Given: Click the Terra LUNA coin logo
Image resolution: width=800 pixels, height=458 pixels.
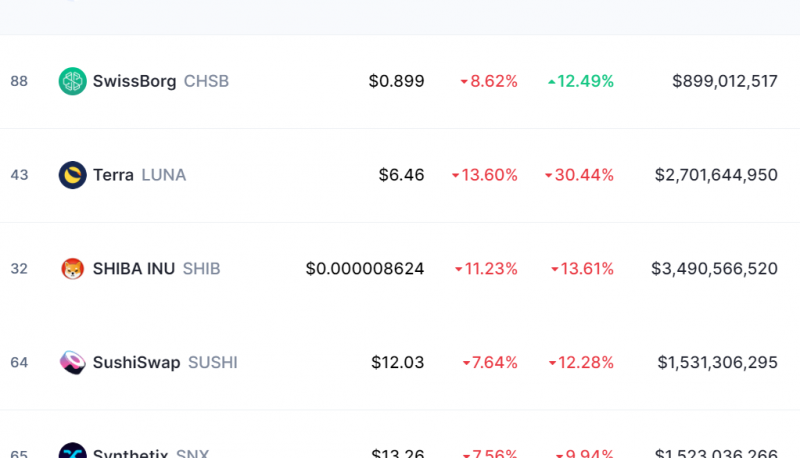Looking at the screenshot, I should click(72, 175).
